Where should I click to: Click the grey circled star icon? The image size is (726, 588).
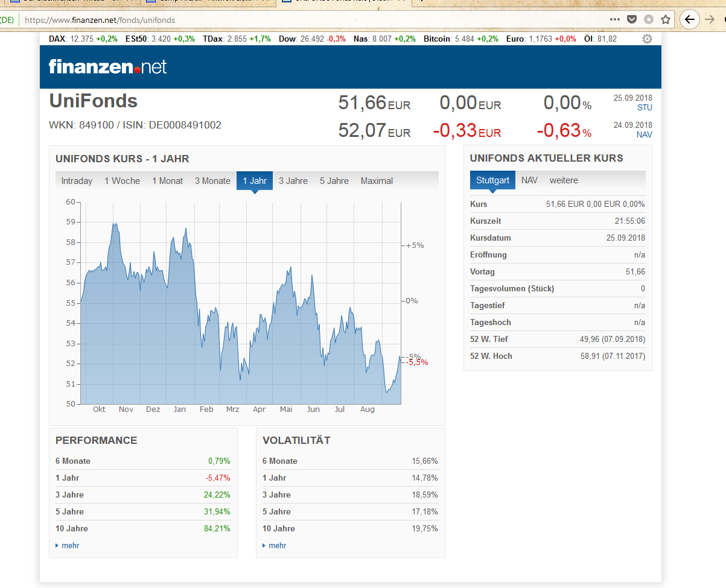point(649,19)
